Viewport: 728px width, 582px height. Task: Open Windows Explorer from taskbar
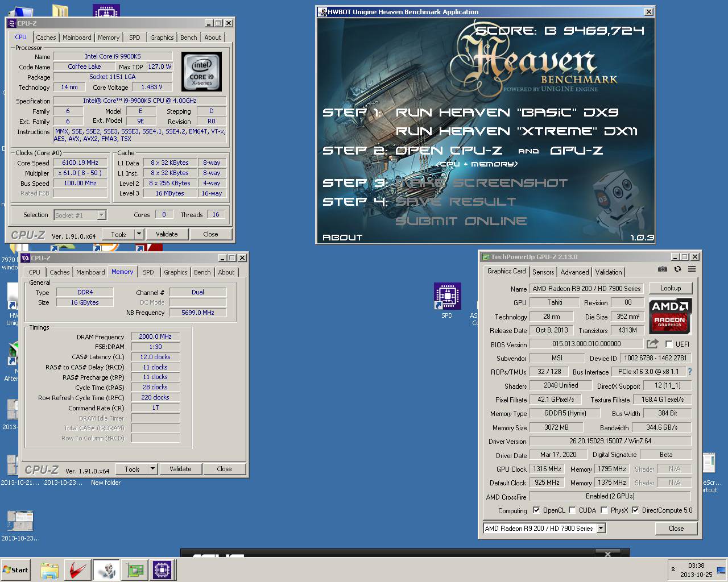coord(49,570)
